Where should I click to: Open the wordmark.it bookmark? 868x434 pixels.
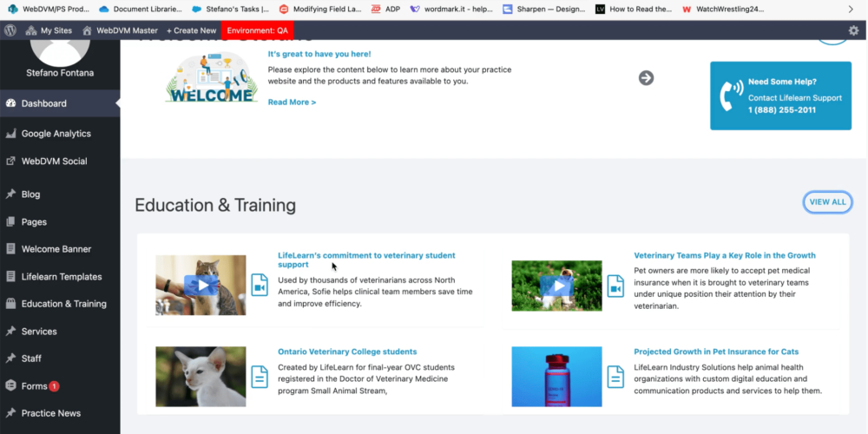pos(451,9)
